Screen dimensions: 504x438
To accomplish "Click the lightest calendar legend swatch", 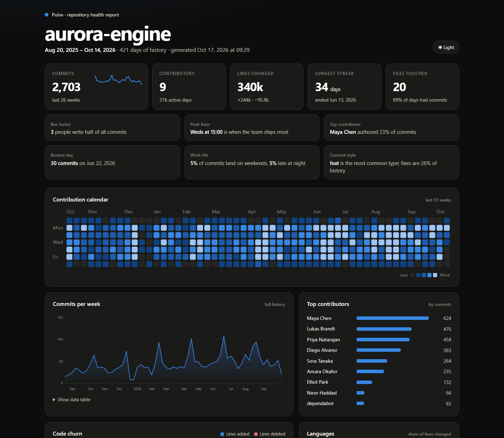I will click(435, 275).
